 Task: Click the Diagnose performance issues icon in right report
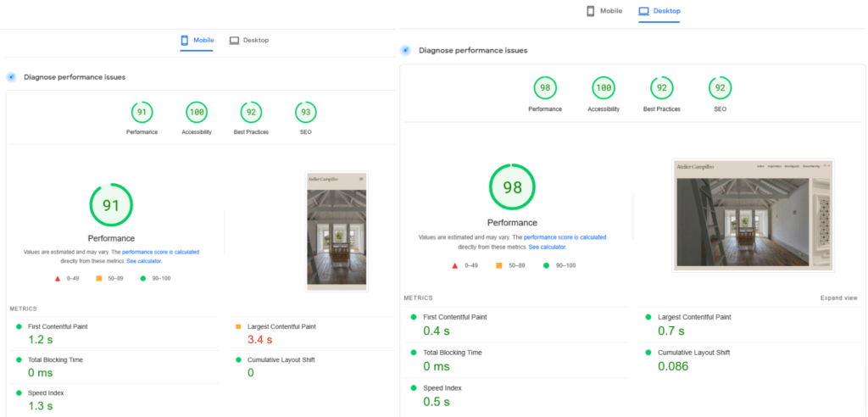405,50
